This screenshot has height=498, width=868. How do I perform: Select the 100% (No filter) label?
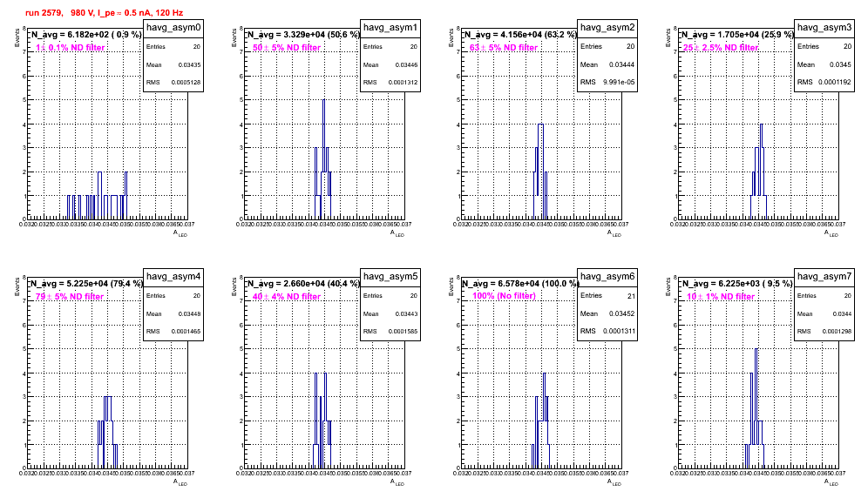click(x=504, y=296)
